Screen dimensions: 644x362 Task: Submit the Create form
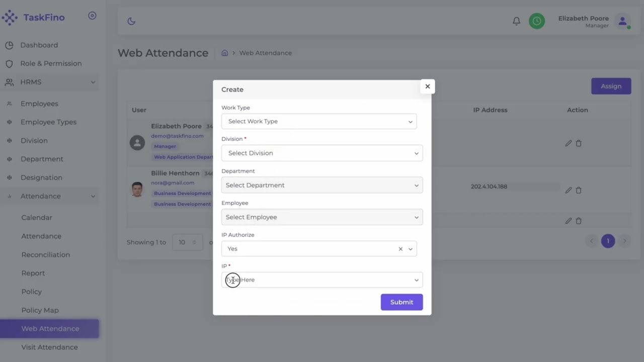[401, 302]
